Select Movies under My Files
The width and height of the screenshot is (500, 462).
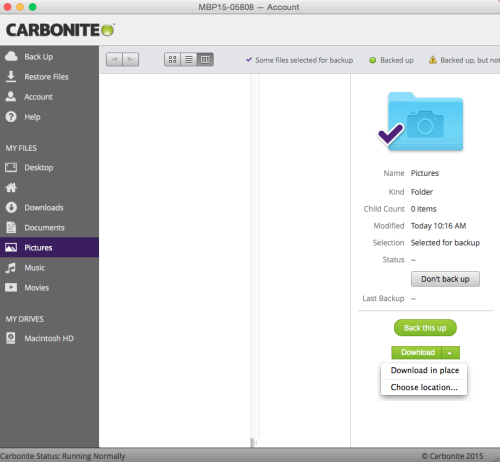pos(49,287)
